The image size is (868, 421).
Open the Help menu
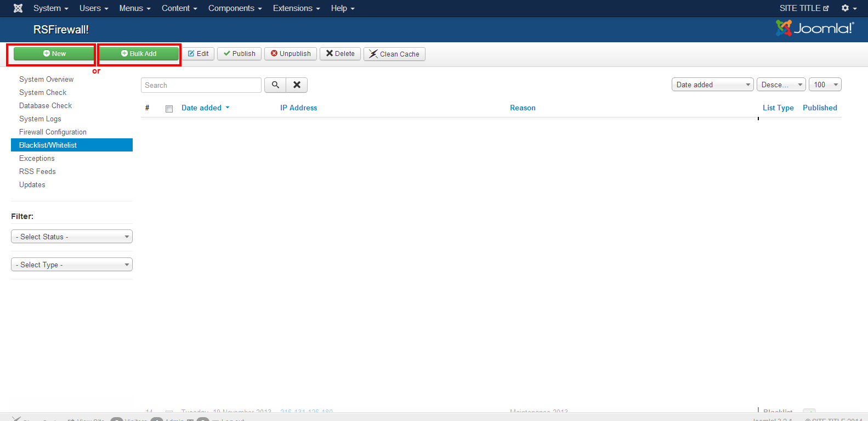coord(343,8)
